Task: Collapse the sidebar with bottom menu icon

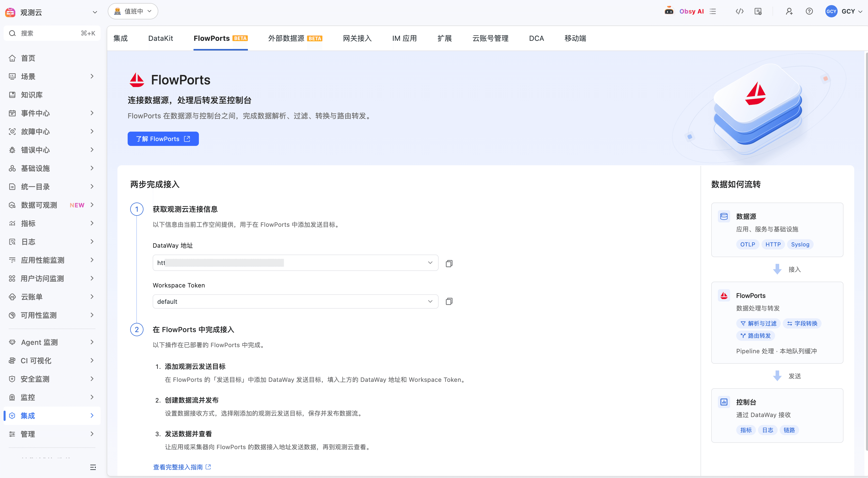Action: tap(93, 467)
